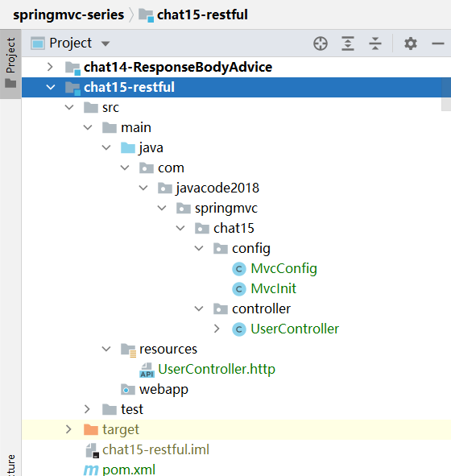Image resolution: width=451 pixels, height=476 pixels.
Task: Click the project tree vertical scrollbar
Action: [x=446, y=94]
